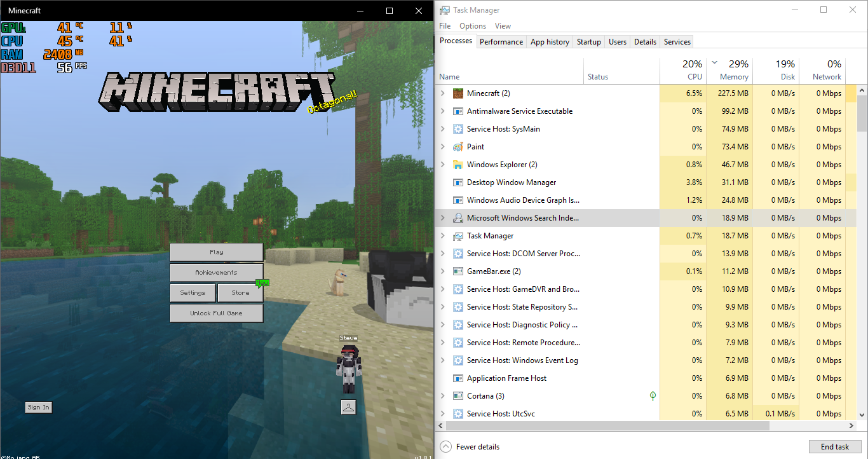Click the Sign In button in Minecraft
The image size is (868, 459).
pos(38,408)
